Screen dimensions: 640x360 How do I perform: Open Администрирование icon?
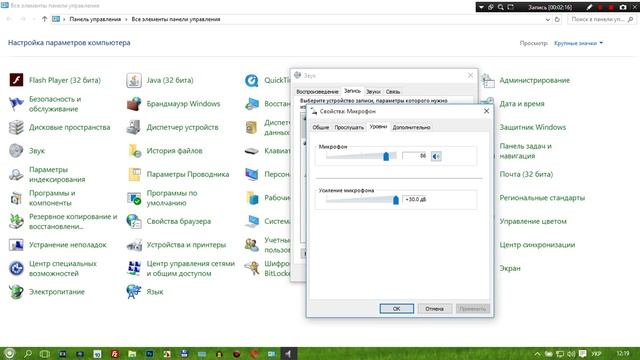tap(488, 80)
